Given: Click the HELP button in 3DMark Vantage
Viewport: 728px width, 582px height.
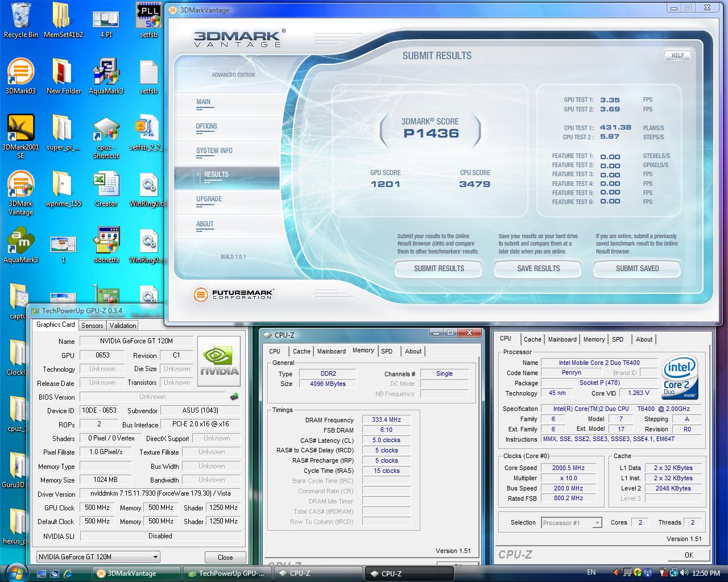Looking at the screenshot, I should pos(677,55).
